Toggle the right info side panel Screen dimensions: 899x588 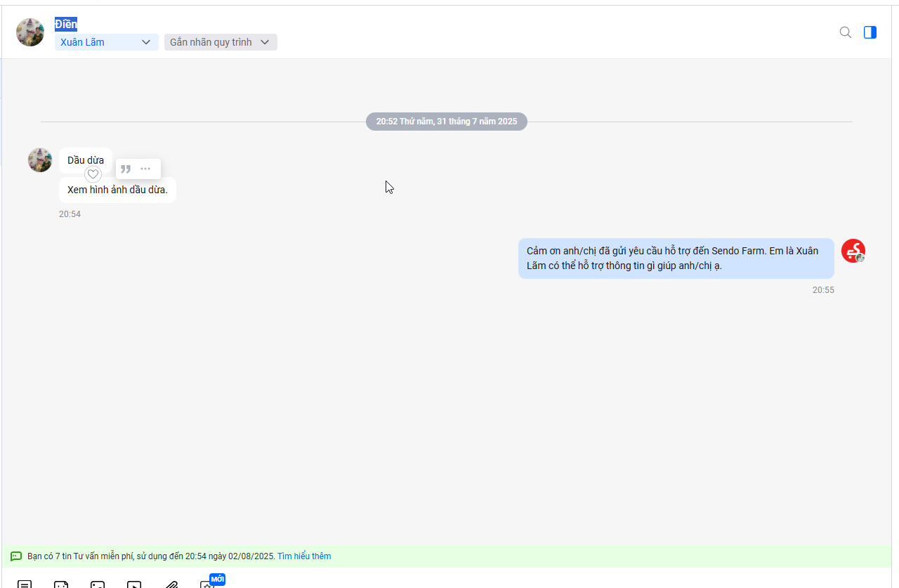870,32
